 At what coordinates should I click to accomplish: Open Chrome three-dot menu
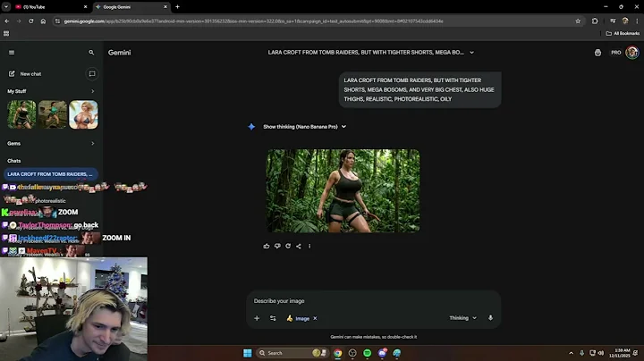637,21
